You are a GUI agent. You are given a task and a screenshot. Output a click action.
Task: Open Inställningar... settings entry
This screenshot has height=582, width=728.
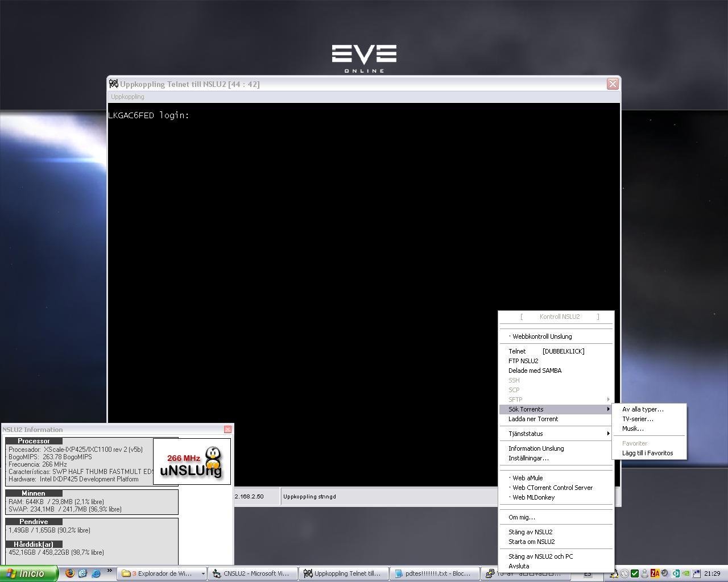pos(556,458)
